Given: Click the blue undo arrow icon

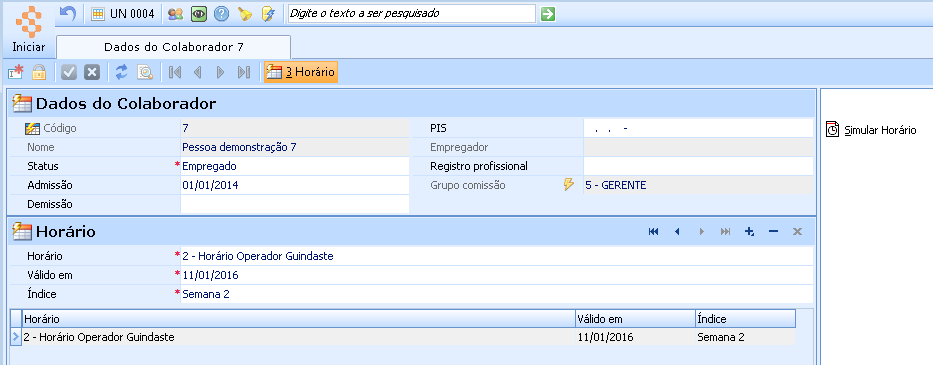Looking at the screenshot, I should tap(68, 14).
